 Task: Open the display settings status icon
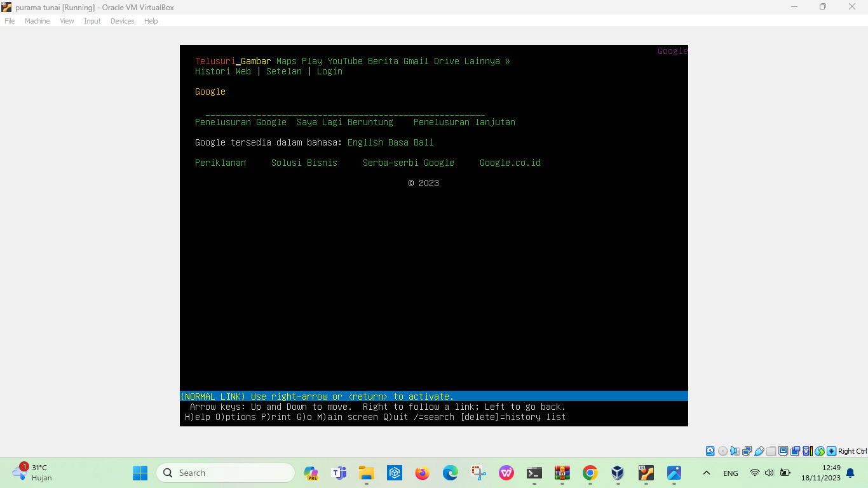(783, 451)
